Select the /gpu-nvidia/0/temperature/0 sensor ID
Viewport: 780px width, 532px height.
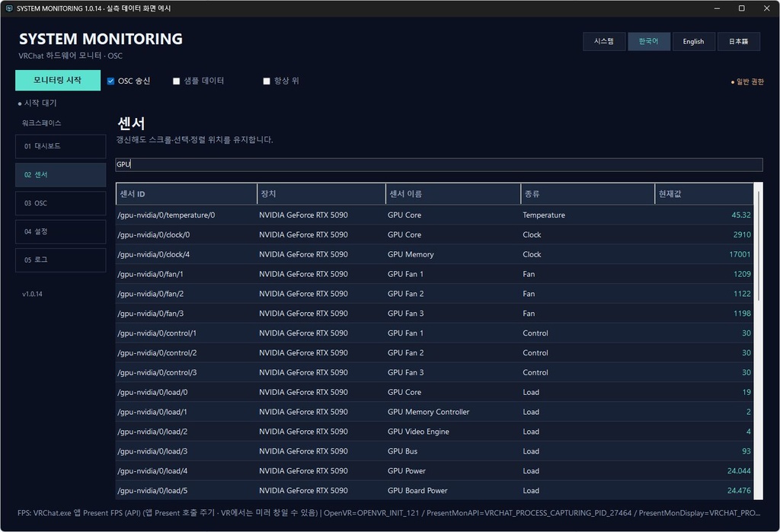167,215
